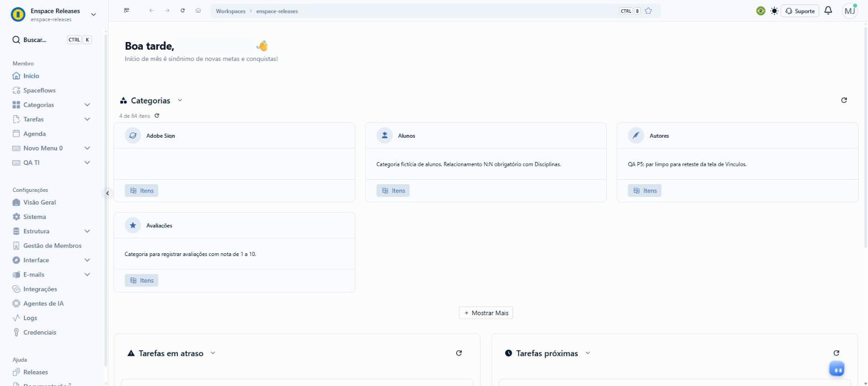
Task: Open the Categorias section dropdown
Action: coord(180,100)
